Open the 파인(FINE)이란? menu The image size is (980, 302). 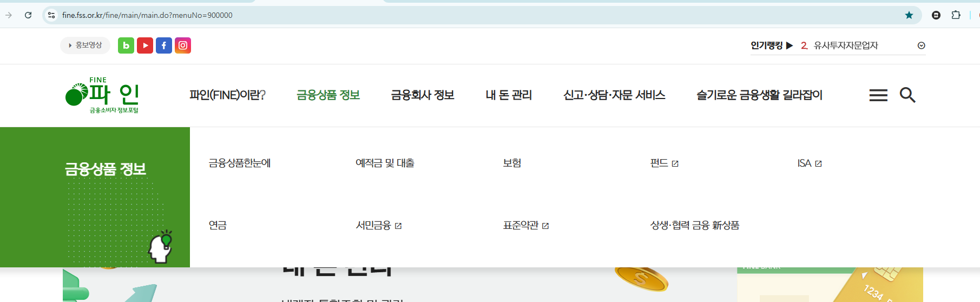tap(227, 95)
